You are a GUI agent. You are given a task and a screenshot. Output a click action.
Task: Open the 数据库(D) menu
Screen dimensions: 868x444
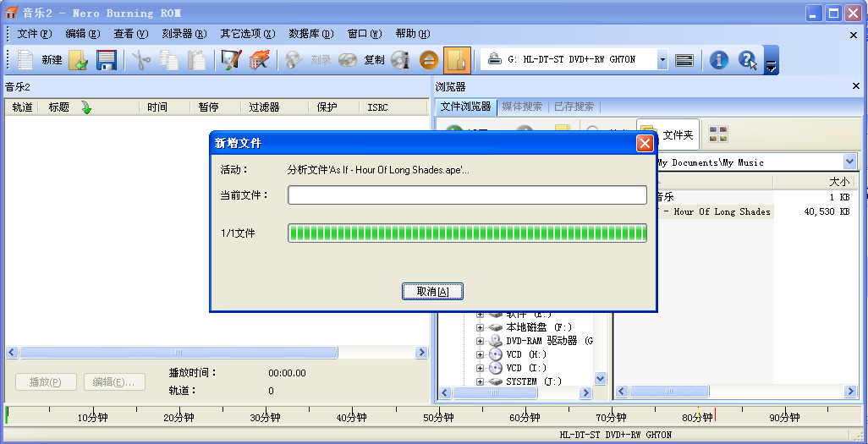click(311, 34)
